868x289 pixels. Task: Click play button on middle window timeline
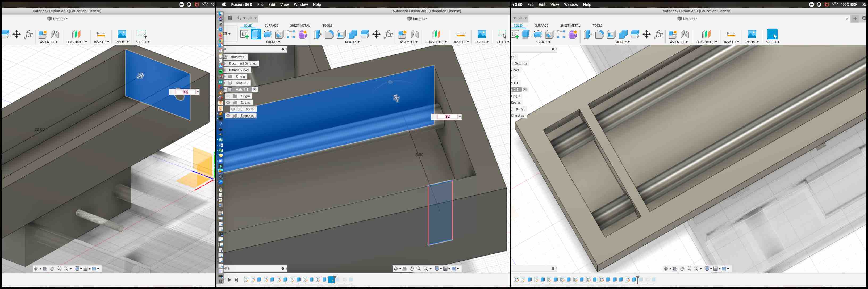[229, 280]
